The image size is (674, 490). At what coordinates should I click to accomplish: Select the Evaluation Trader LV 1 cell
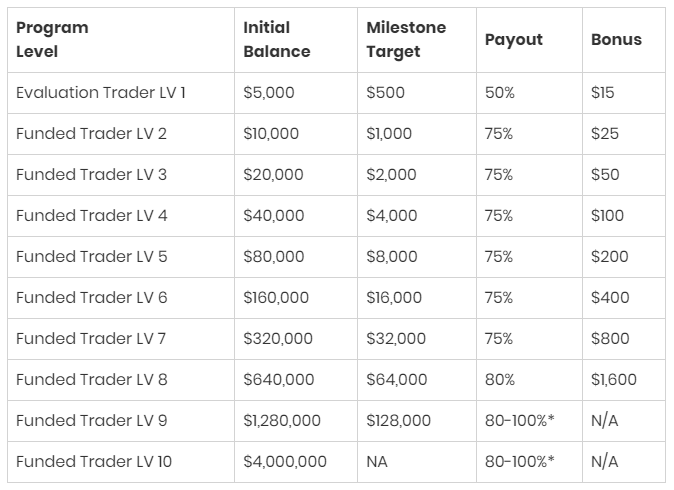[101, 93]
